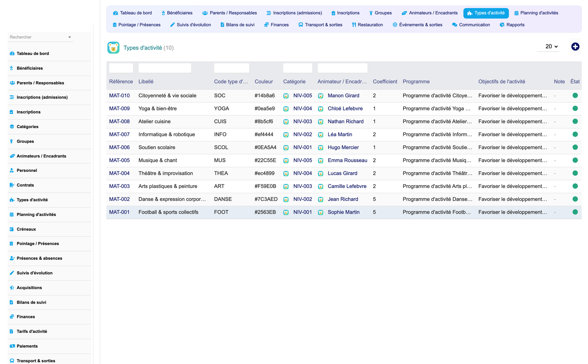Toggle the État status dot for MAT-008
588x364 pixels.
(575, 121)
